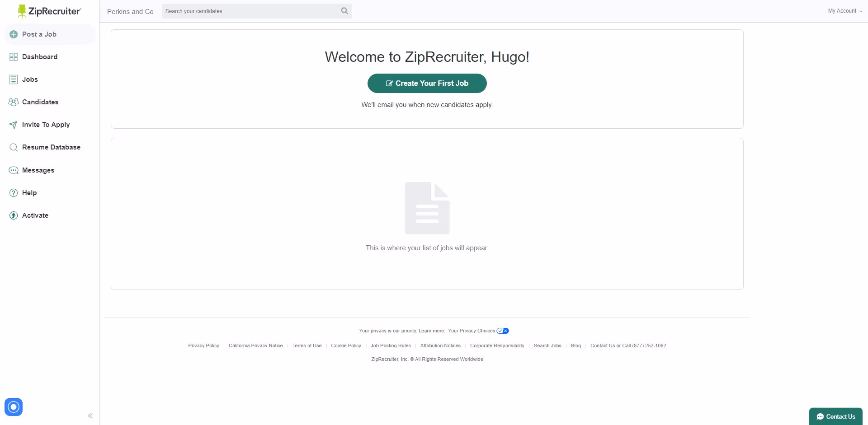Click Perkins and Co company name
Image resolution: width=868 pixels, height=425 pixels.
click(130, 12)
